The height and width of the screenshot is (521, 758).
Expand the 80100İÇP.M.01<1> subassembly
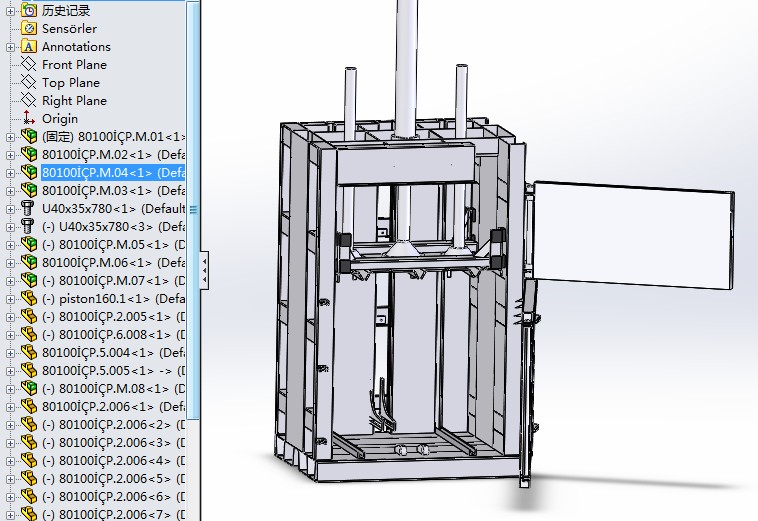[x=10, y=137]
